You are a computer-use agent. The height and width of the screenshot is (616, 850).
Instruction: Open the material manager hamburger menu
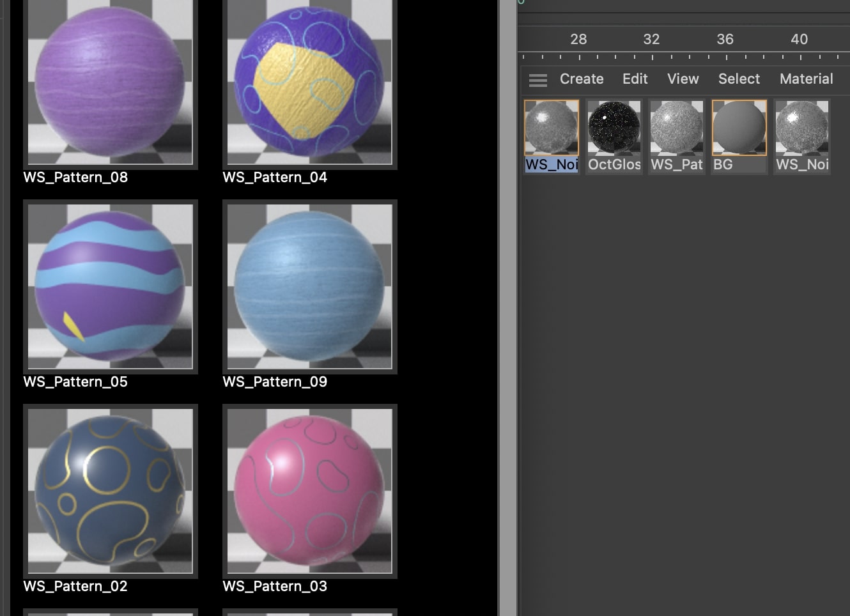[x=538, y=80]
